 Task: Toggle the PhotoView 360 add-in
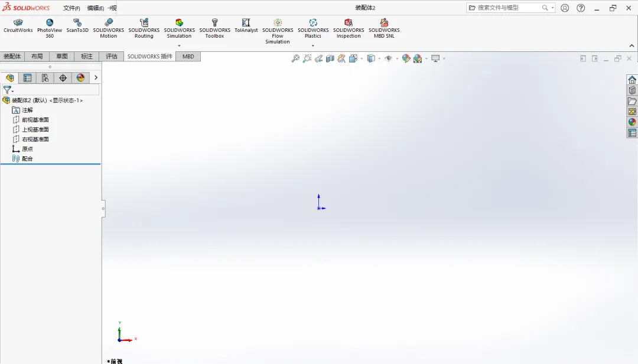(x=50, y=28)
